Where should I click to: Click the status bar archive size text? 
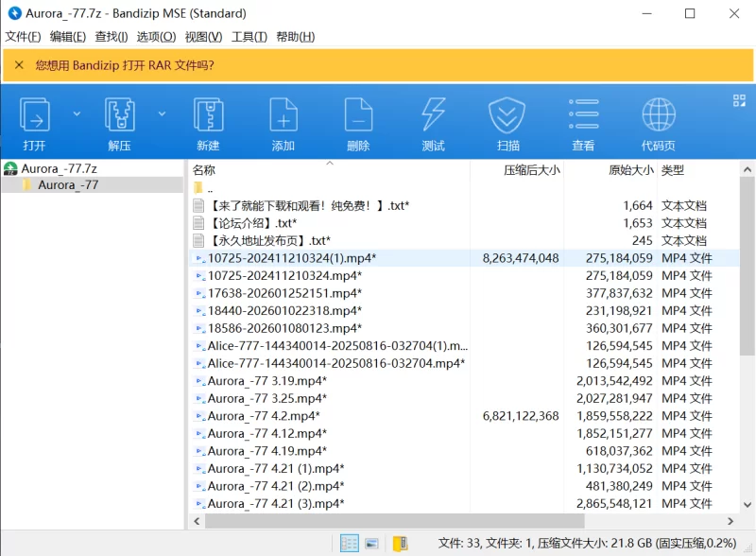tap(587, 544)
